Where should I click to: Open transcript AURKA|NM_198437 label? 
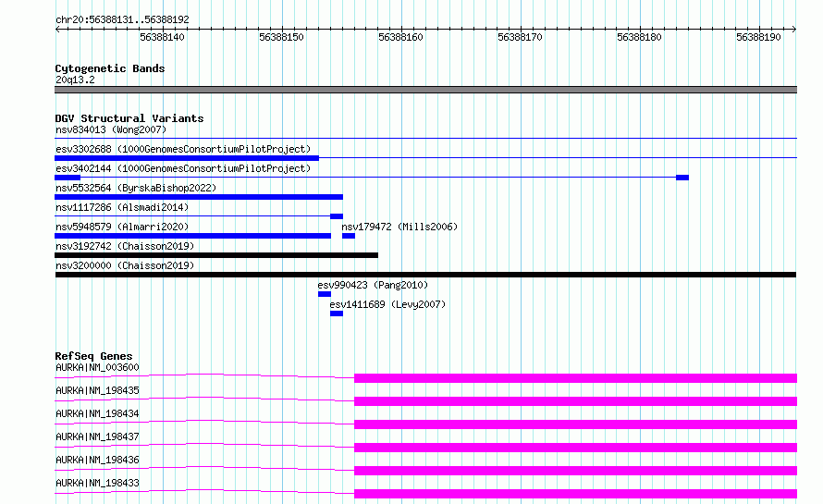click(x=97, y=436)
